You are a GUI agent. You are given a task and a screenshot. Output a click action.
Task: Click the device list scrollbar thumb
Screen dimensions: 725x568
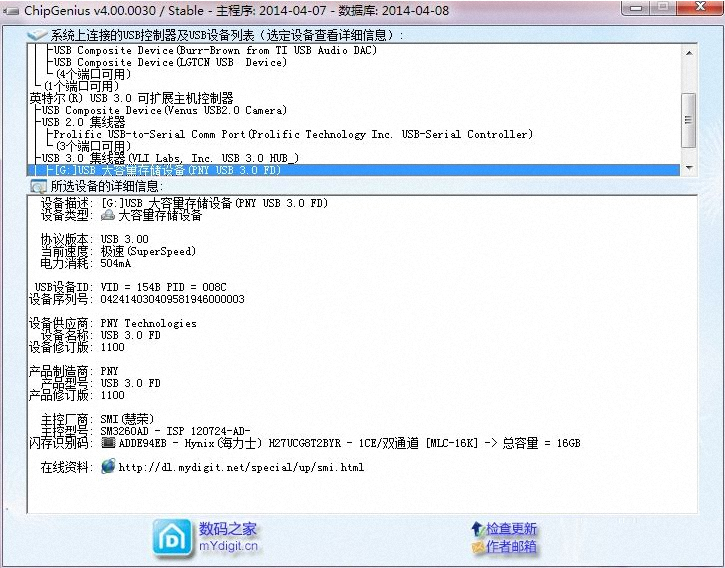(689, 120)
